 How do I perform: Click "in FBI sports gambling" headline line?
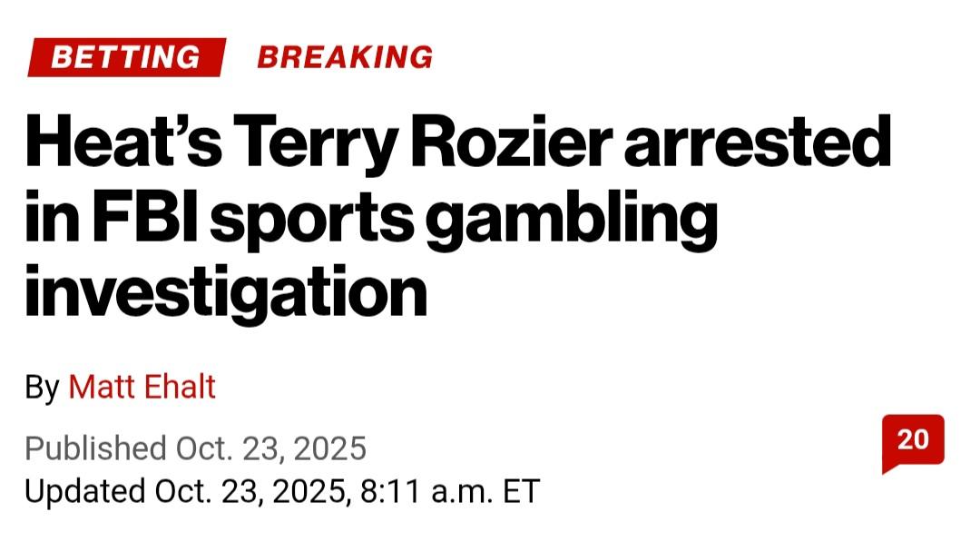point(370,220)
